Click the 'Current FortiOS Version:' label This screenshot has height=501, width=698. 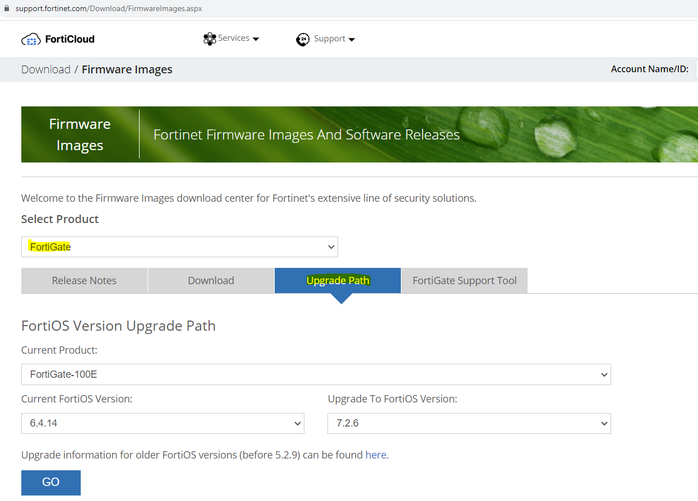point(77,399)
